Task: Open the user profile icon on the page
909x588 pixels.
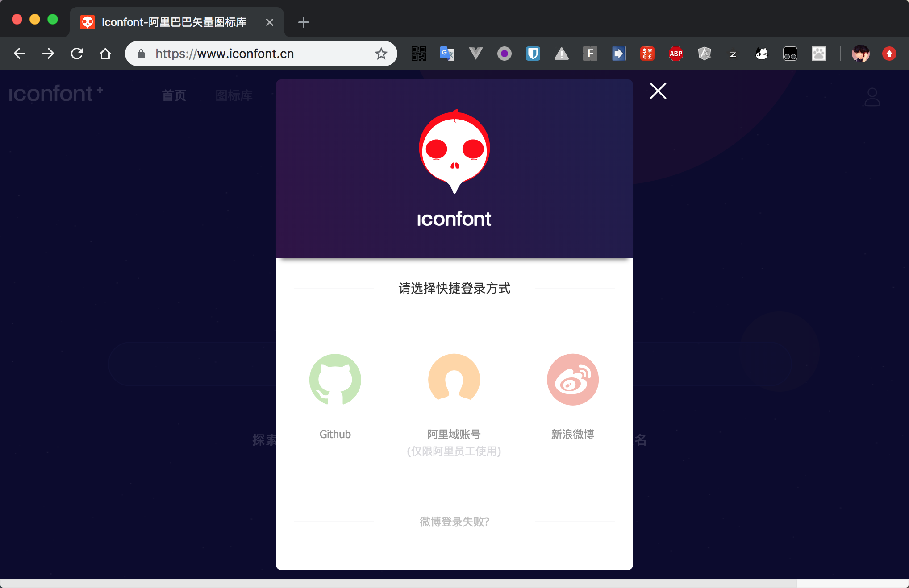Action: click(872, 96)
